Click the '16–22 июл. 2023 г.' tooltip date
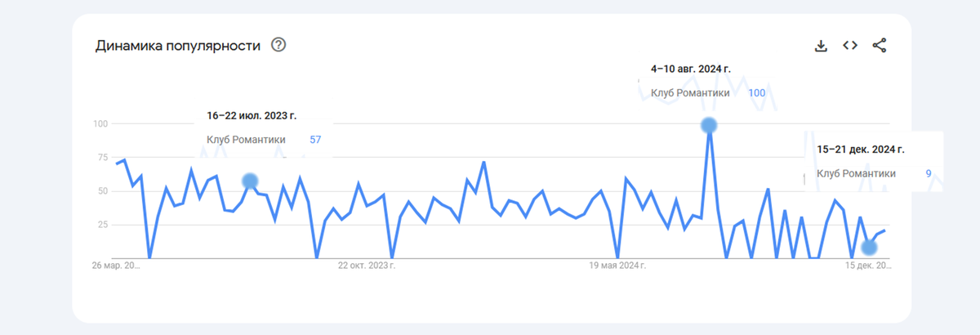The image size is (980, 335). [257, 116]
